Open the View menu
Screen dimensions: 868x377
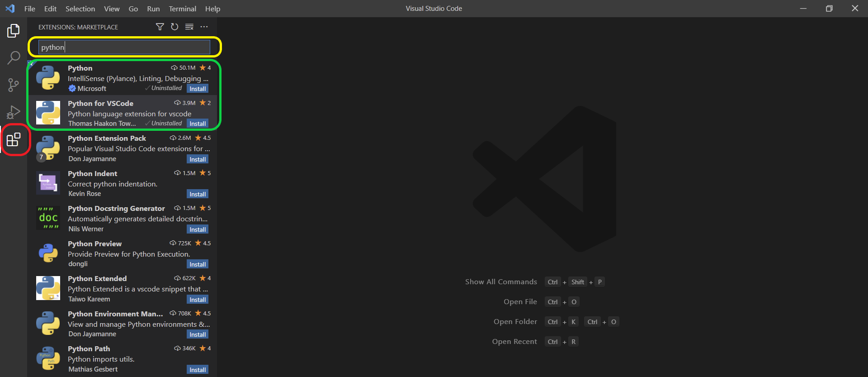(x=112, y=9)
